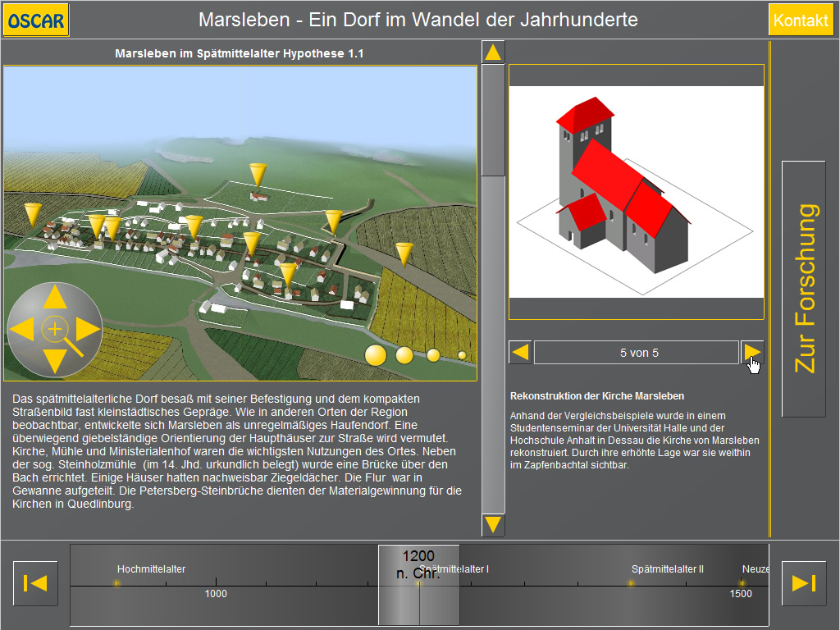The height and width of the screenshot is (630, 840).
Task: Pan the map view downward
Action: click(55, 361)
